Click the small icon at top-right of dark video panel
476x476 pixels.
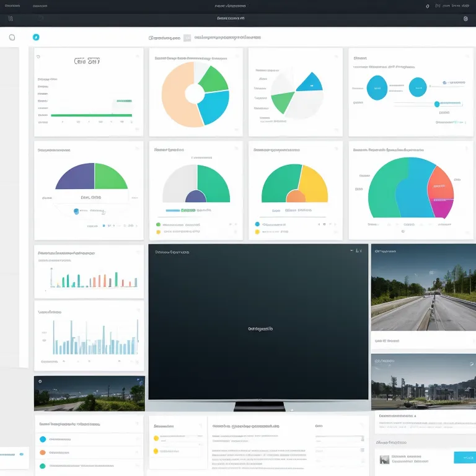pos(359,251)
